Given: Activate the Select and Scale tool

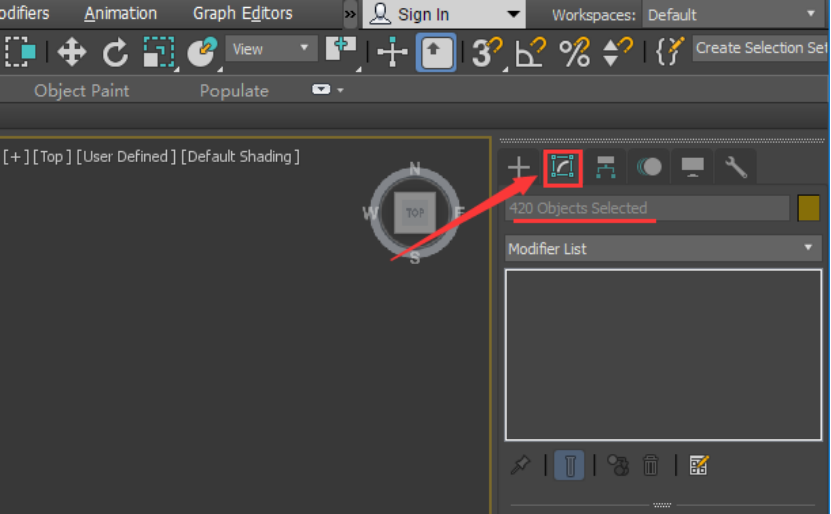Looking at the screenshot, I should point(159,52).
